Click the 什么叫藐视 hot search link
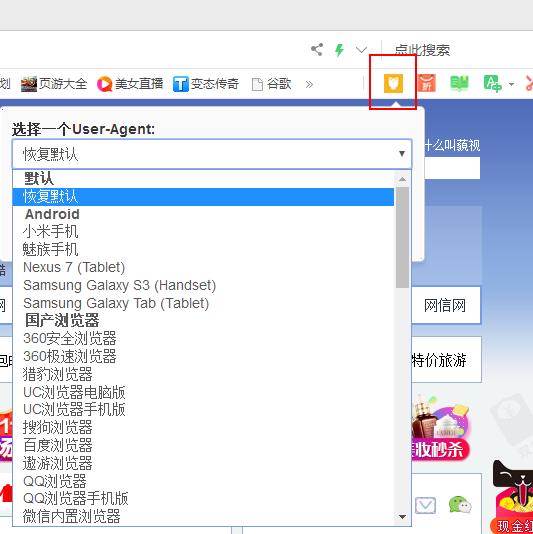 pyautogui.click(x=453, y=145)
